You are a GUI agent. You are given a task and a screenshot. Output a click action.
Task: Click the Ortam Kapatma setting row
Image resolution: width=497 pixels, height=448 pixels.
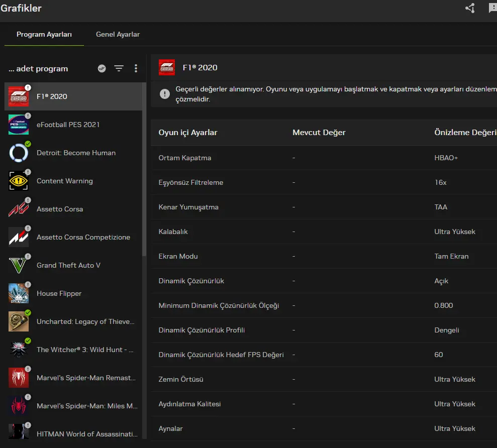click(x=324, y=158)
